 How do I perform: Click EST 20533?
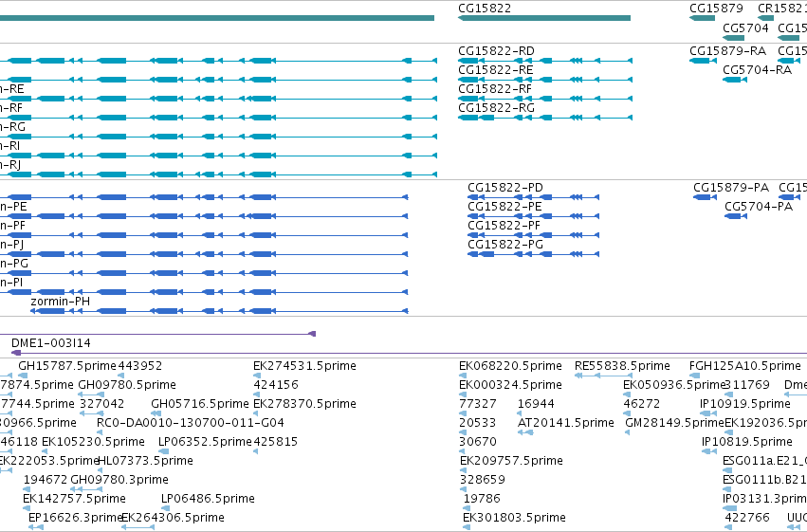point(477,424)
